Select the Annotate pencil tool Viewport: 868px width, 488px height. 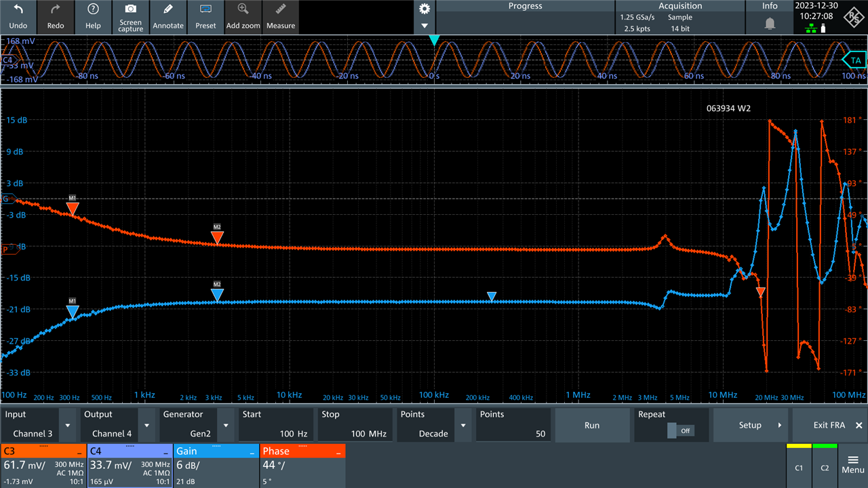168,9
